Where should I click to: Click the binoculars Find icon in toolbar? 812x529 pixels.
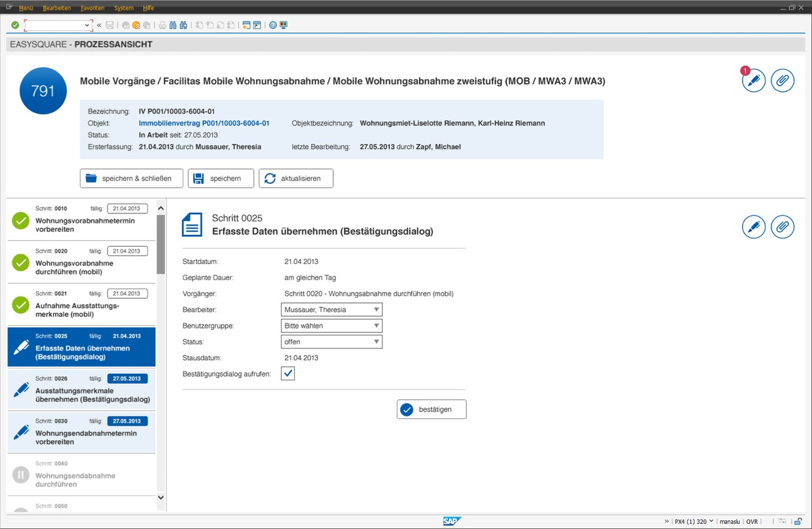pyautogui.click(x=173, y=26)
